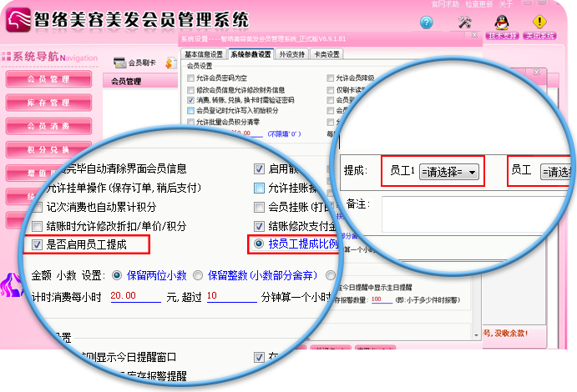Screen dimensions: 577x392
Task: Uncheck 消费,转账,兑换,换卡时需验证密码
Action: (190, 100)
